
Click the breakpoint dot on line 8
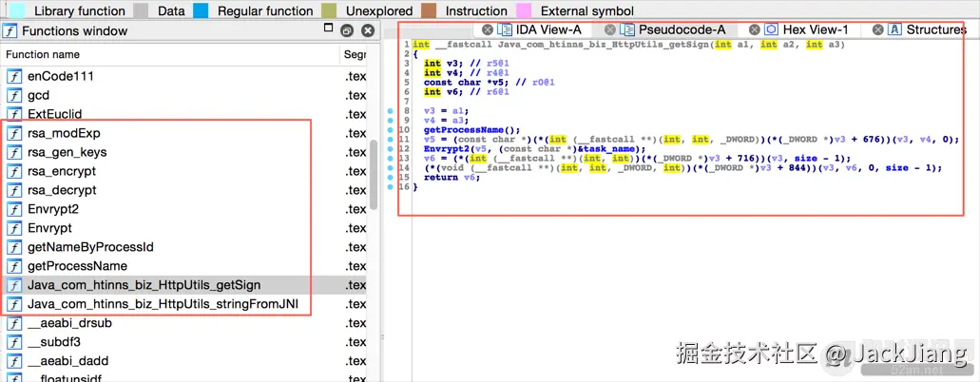390,110
